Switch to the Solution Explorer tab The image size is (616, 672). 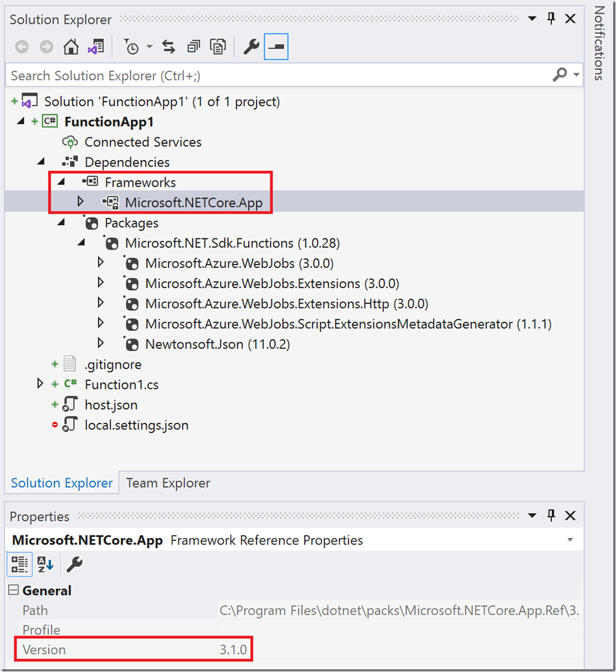click(x=62, y=483)
